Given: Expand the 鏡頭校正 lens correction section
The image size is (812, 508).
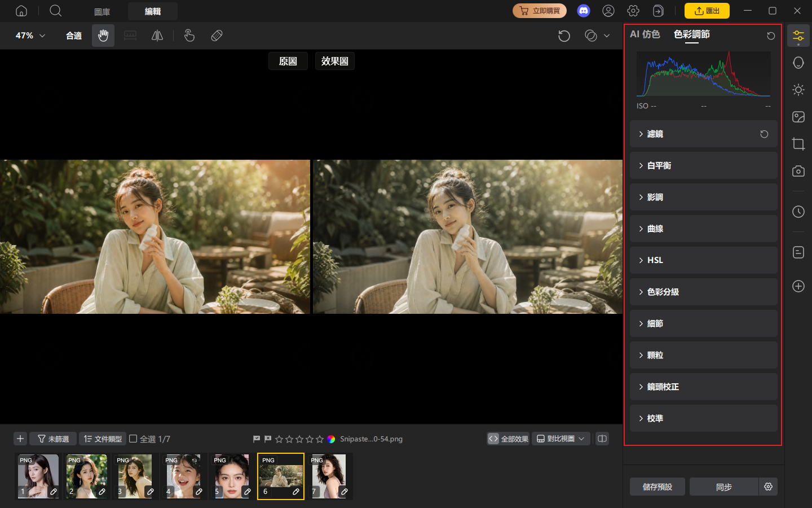Looking at the screenshot, I should coord(704,387).
